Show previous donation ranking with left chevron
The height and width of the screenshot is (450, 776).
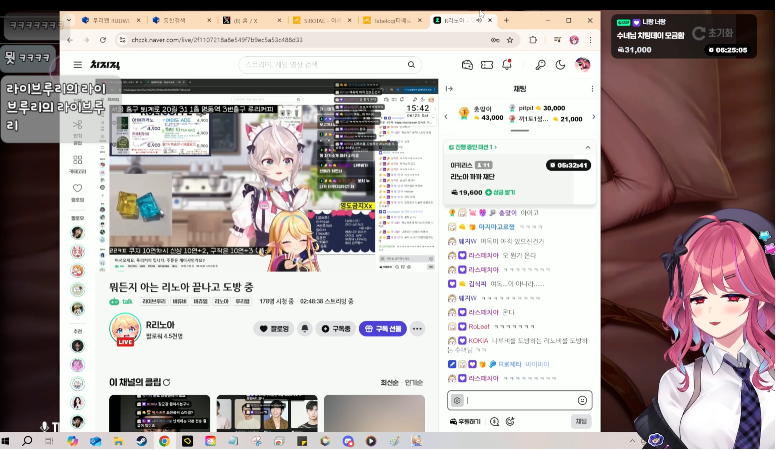click(446, 117)
